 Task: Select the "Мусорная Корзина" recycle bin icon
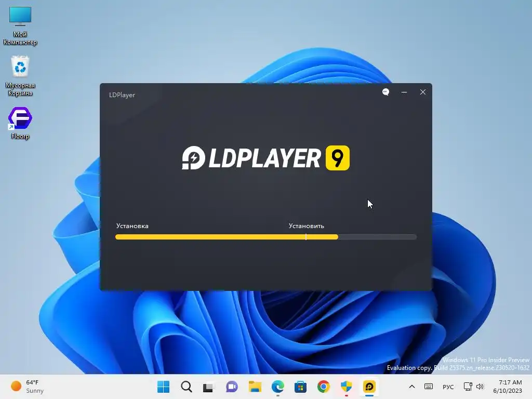click(x=20, y=76)
